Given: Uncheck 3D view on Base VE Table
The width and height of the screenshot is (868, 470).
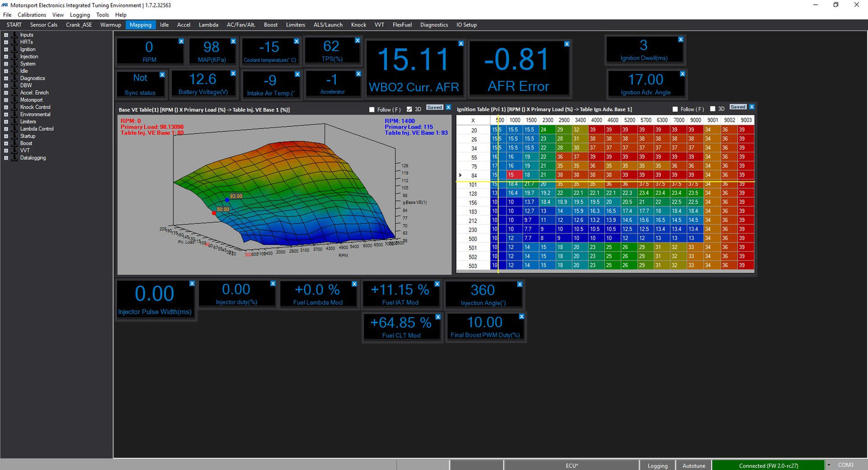Looking at the screenshot, I should [x=410, y=109].
